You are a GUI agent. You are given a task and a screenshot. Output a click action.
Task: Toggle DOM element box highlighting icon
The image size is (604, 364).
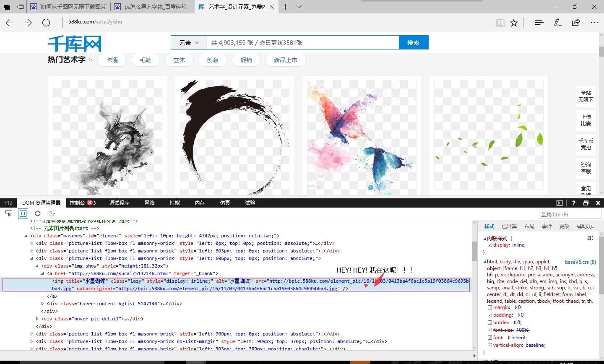point(23,213)
